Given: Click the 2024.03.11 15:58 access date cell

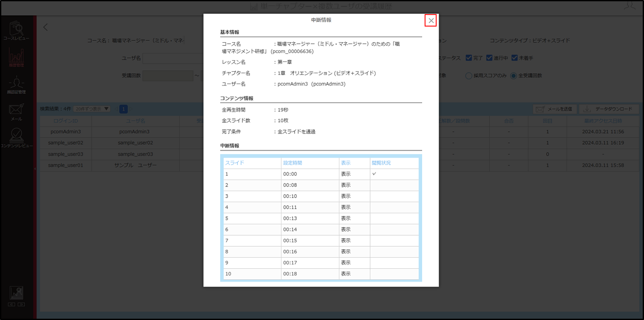Looking at the screenshot, I should click(603, 165).
